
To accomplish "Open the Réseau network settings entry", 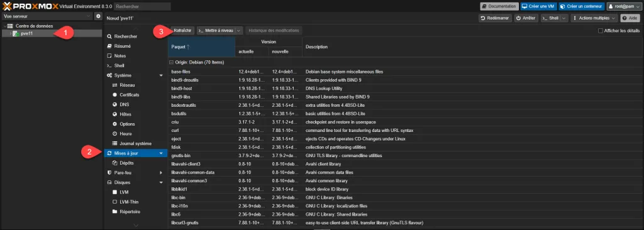I will tap(127, 85).
